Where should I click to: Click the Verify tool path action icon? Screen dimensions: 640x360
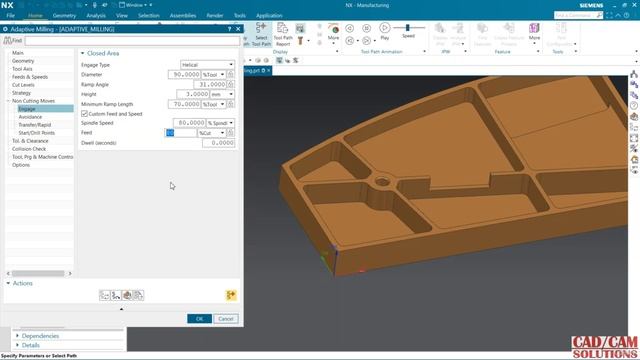pyautogui.click(x=127, y=295)
